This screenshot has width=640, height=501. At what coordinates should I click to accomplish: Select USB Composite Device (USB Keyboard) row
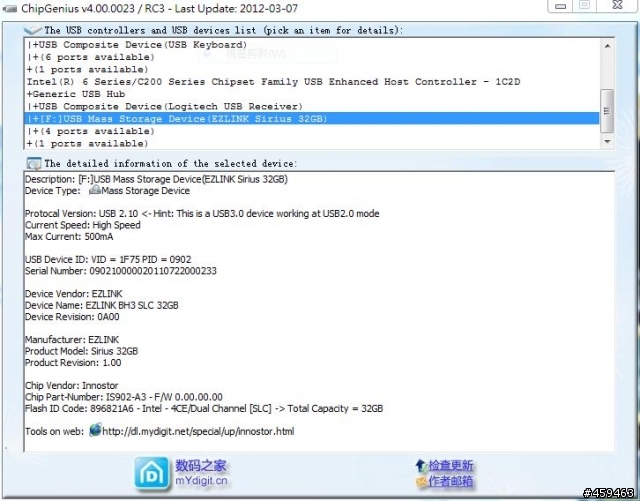pos(311,45)
